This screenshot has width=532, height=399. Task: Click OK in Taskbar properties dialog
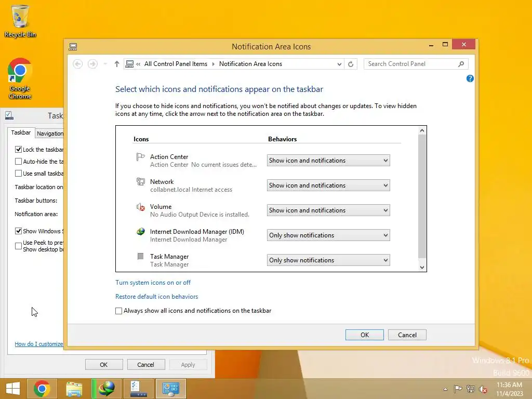pyautogui.click(x=104, y=365)
